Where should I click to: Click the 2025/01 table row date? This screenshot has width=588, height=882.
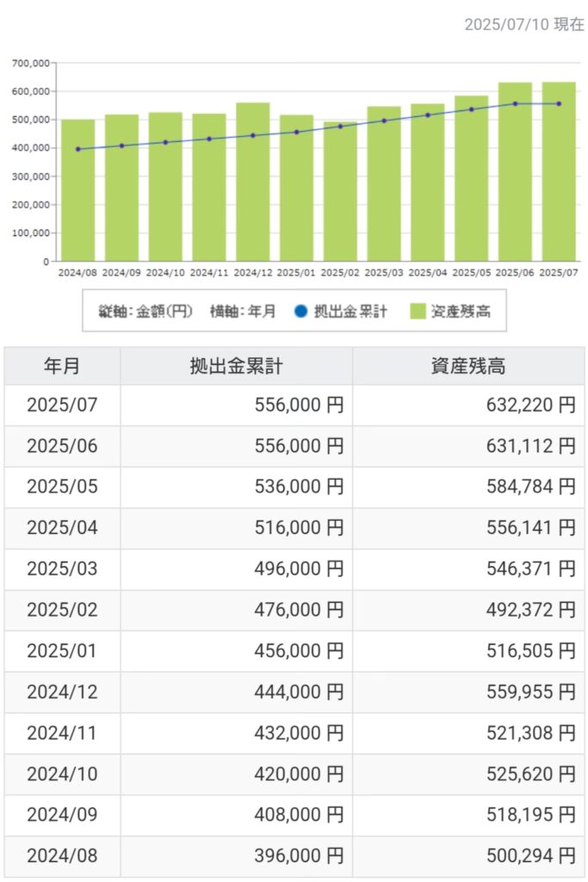click(x=62, y=651)
